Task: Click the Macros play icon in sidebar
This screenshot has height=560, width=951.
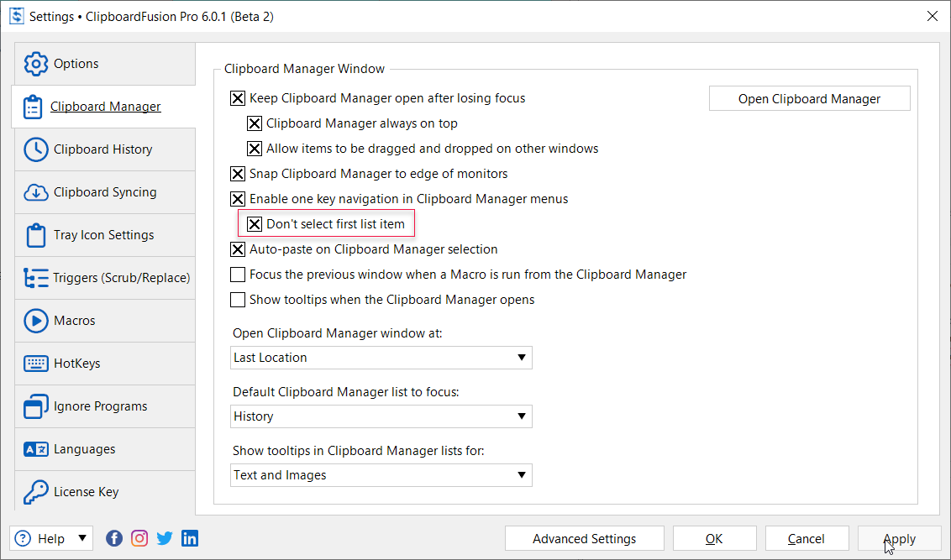Action: 36,321
